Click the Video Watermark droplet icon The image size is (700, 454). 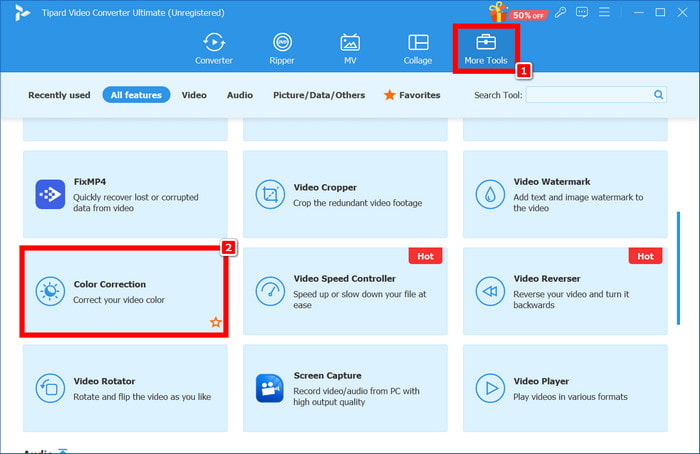point(490,194)
